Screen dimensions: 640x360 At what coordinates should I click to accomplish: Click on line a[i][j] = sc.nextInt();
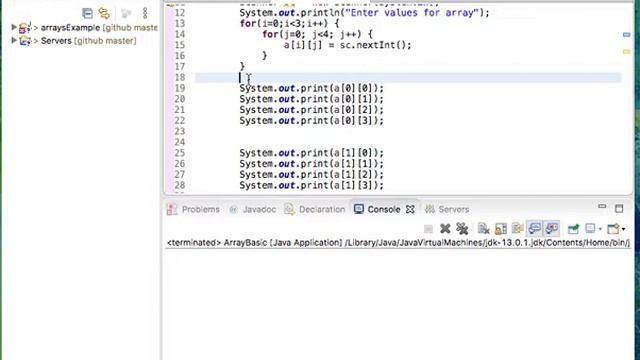(x=348, y=45)
